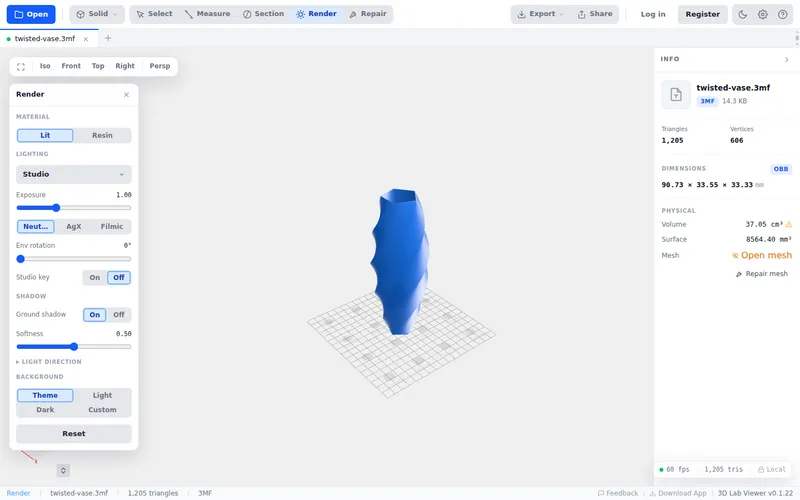Adjust the shadow Softness slider
Image resolution: width=800 pixels, height=500 pixels.
point(73,346)
